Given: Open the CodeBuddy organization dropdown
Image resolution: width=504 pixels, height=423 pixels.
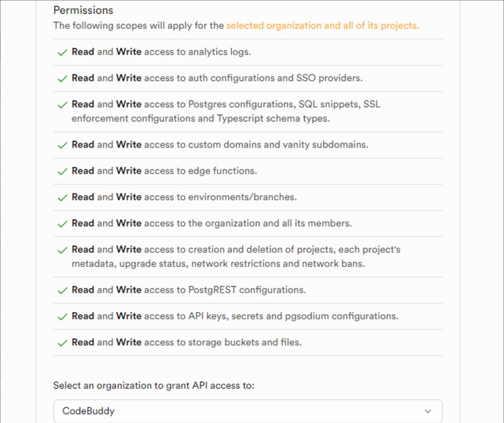Looking at the screenshot, I should click(248, 411).
